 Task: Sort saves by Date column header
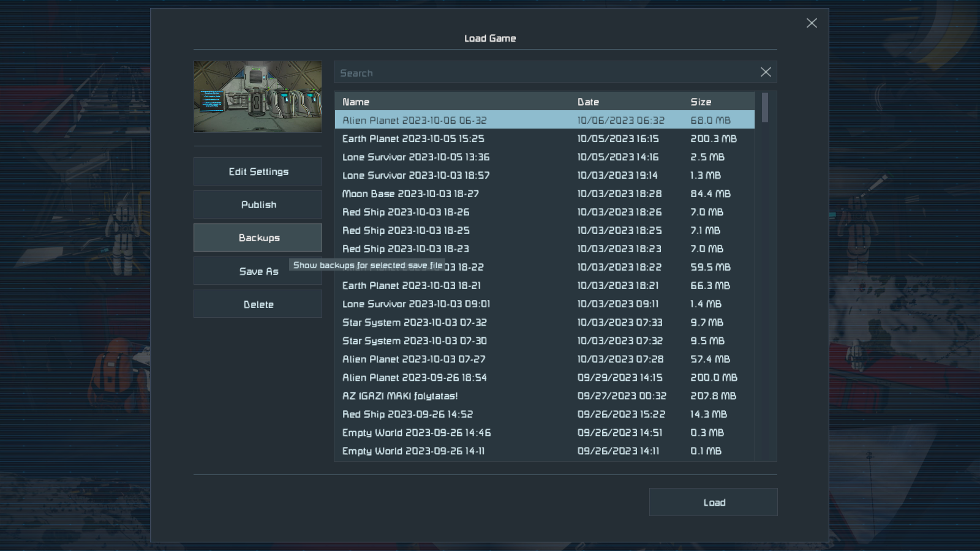click(588, 102)
